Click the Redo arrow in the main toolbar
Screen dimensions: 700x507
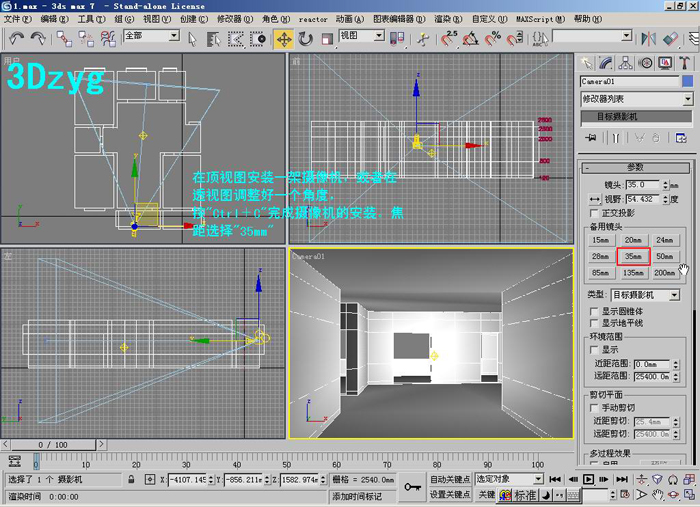coord(38,39)
